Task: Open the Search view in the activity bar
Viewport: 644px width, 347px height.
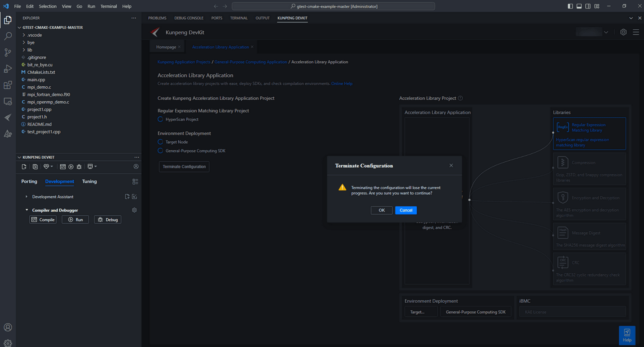Action: 8,36
